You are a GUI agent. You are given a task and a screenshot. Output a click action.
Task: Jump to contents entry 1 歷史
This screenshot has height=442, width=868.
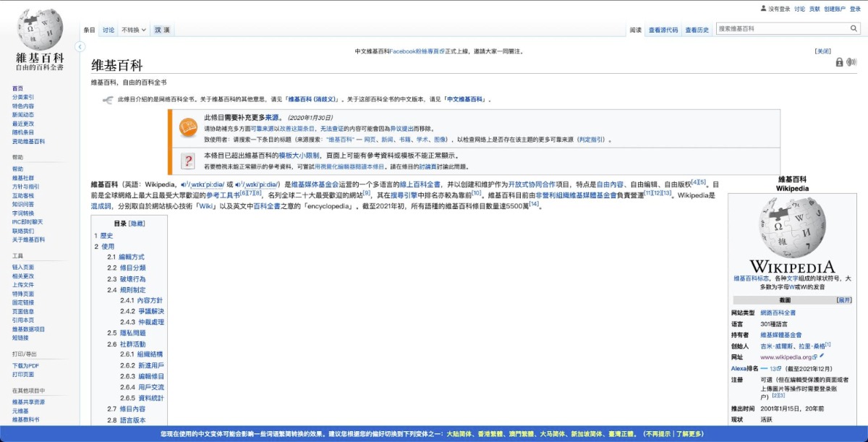click(103, 236)
